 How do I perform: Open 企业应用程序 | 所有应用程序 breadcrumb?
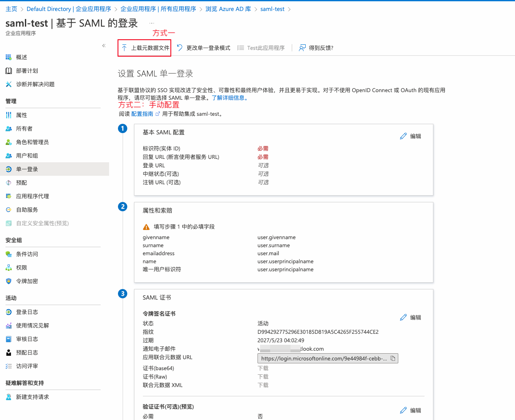[x=158, y=9]
